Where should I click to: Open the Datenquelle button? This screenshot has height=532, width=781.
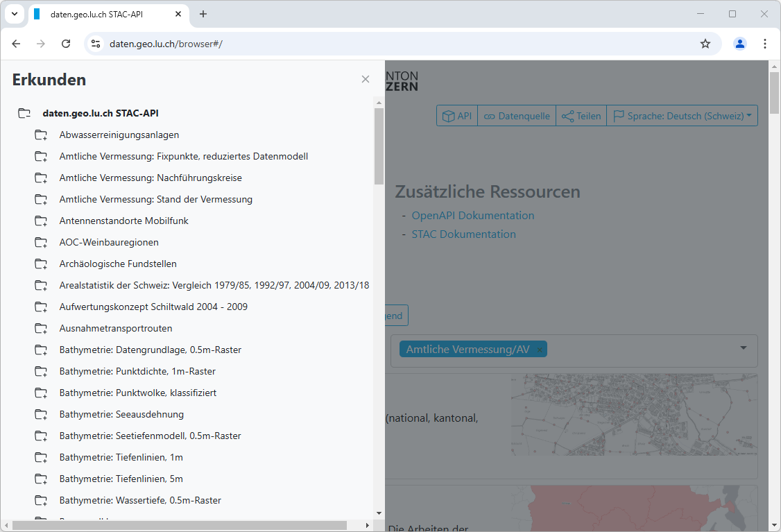pos(517,116)
